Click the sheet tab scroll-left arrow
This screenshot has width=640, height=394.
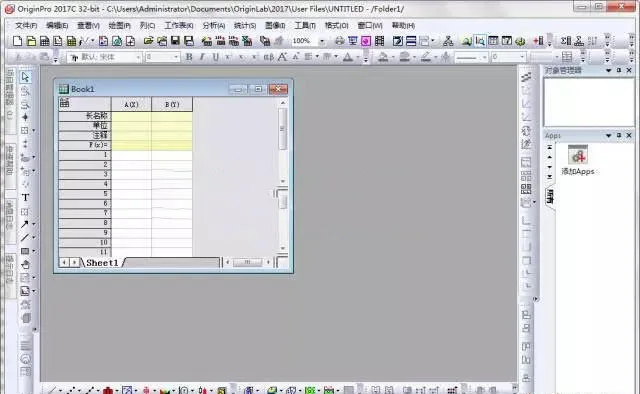(64, 263)
